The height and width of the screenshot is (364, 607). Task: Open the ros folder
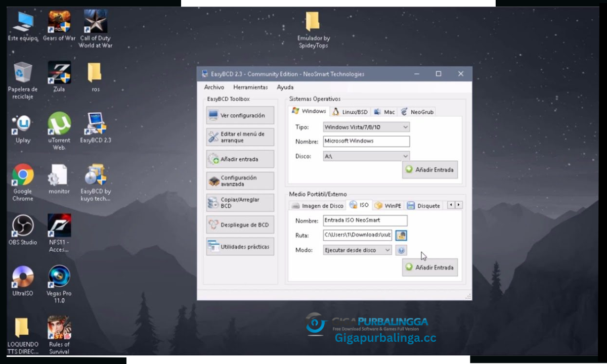96,77
